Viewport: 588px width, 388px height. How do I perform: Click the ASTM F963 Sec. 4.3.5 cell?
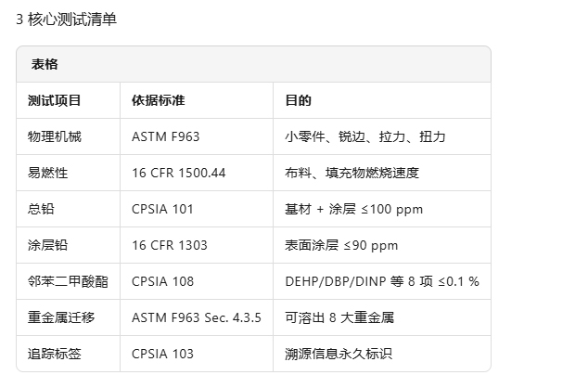tap(196, 317)
